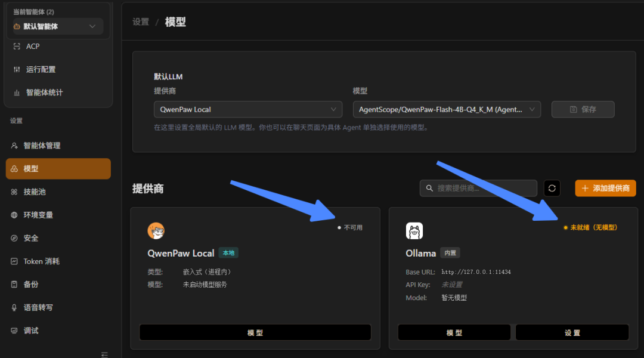Screen dimensions: 644x358
Task: Click the 运行配置 sliders icon
Action: click(x=17, y=69)
